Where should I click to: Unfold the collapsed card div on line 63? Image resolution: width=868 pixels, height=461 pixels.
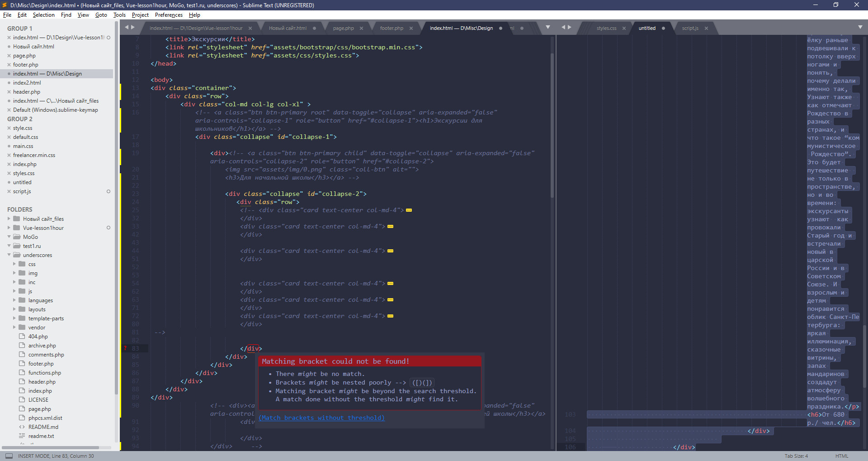(x=391, y=300)
